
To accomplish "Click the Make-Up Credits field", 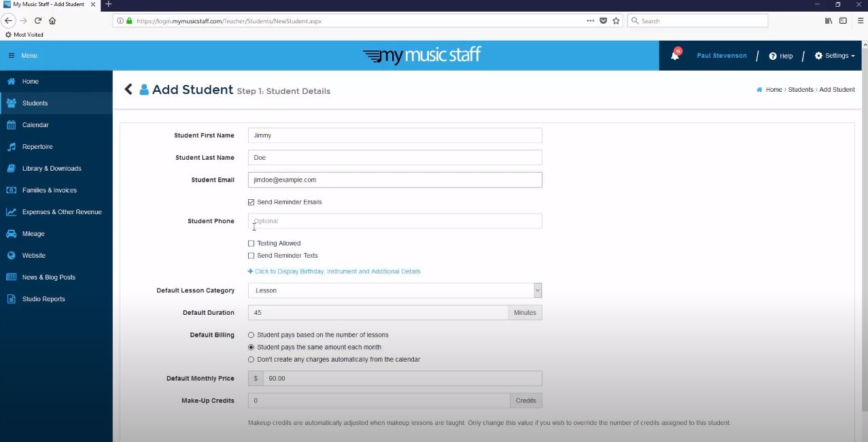I will 379,401.
